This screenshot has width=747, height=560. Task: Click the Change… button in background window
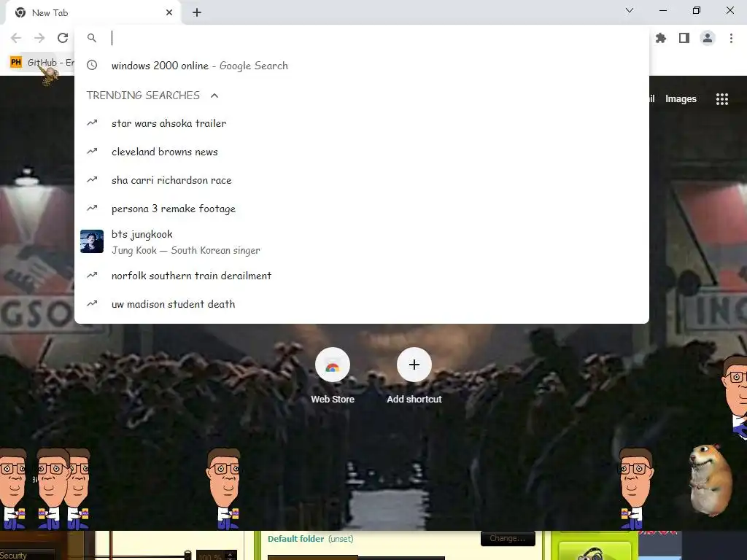coord(508,539)
